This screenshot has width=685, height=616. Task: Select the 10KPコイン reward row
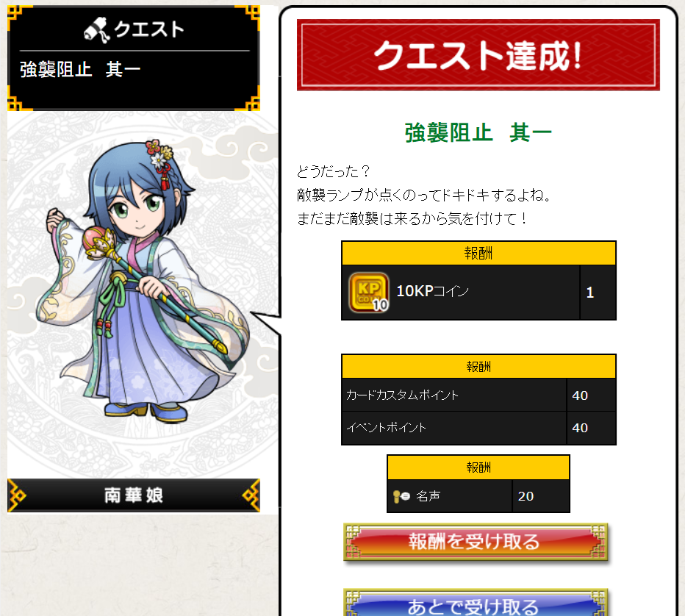coord(478,293)
